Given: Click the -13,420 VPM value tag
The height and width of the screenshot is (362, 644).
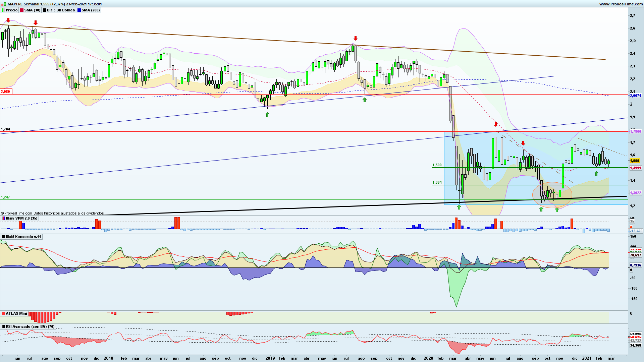Looking at the screenshot, I should click(x=636, y=231).
